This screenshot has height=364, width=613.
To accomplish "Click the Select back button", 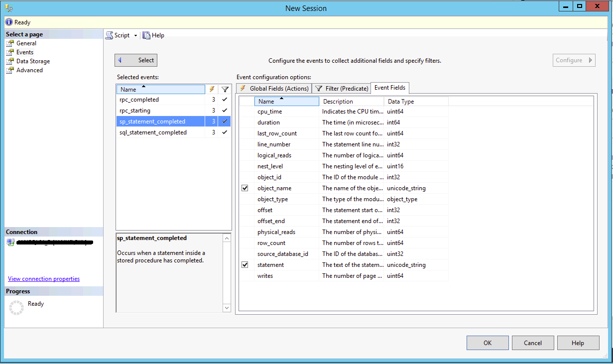I will pyautogui.click(x=136, y=60).
